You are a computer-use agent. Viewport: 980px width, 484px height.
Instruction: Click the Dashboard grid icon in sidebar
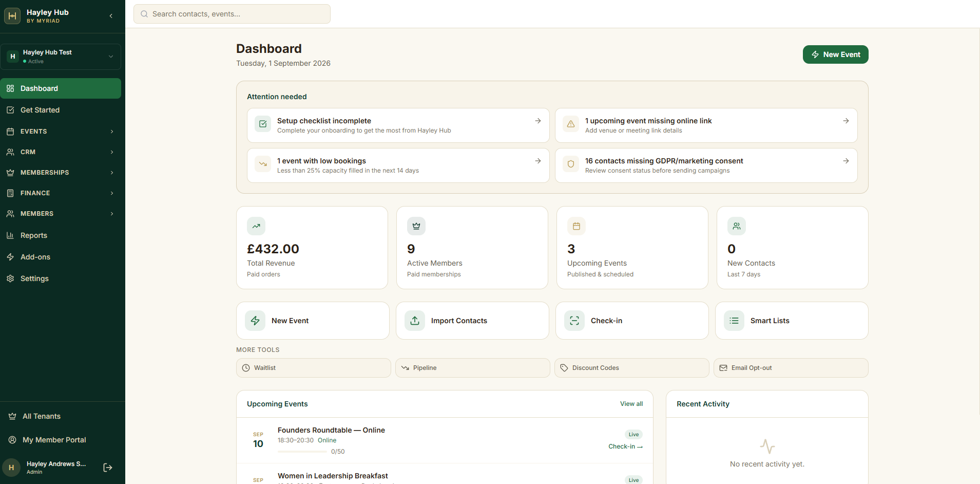point(10,88)
